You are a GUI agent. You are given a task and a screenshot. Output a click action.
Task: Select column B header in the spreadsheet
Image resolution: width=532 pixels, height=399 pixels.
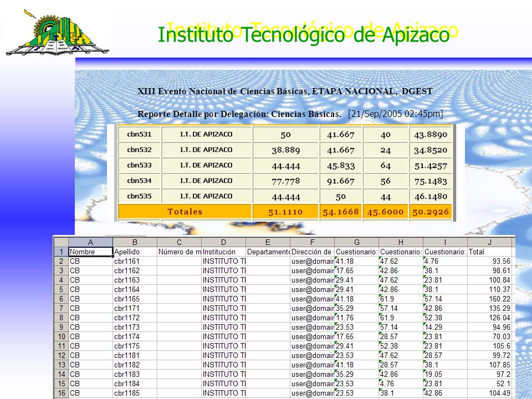135,242
